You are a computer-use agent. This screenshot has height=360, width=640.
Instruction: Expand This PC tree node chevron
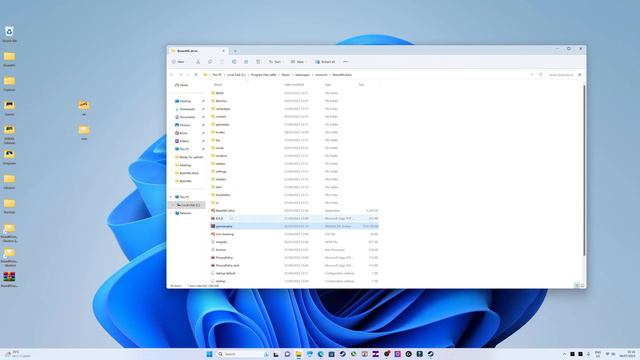click(171, 197)
